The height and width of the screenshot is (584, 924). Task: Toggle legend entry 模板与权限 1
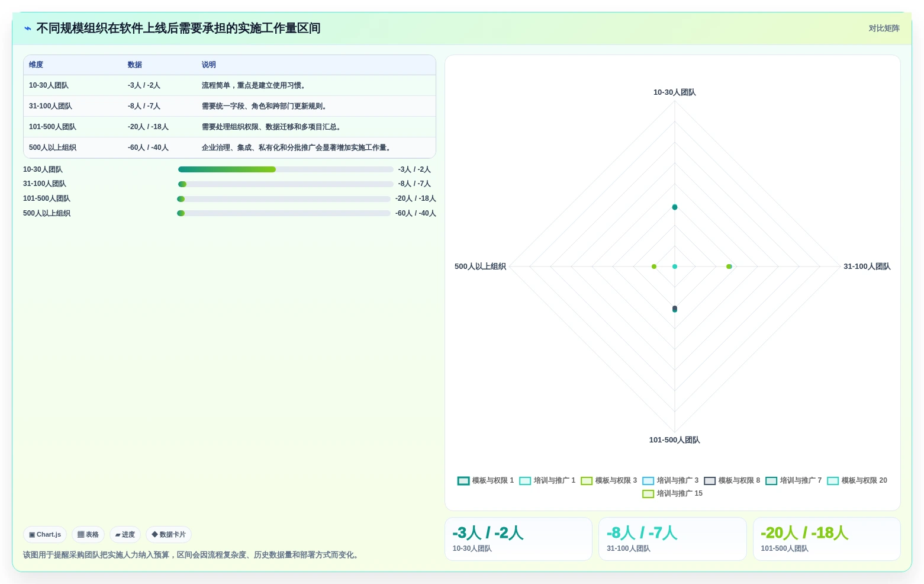pos(486,480)
